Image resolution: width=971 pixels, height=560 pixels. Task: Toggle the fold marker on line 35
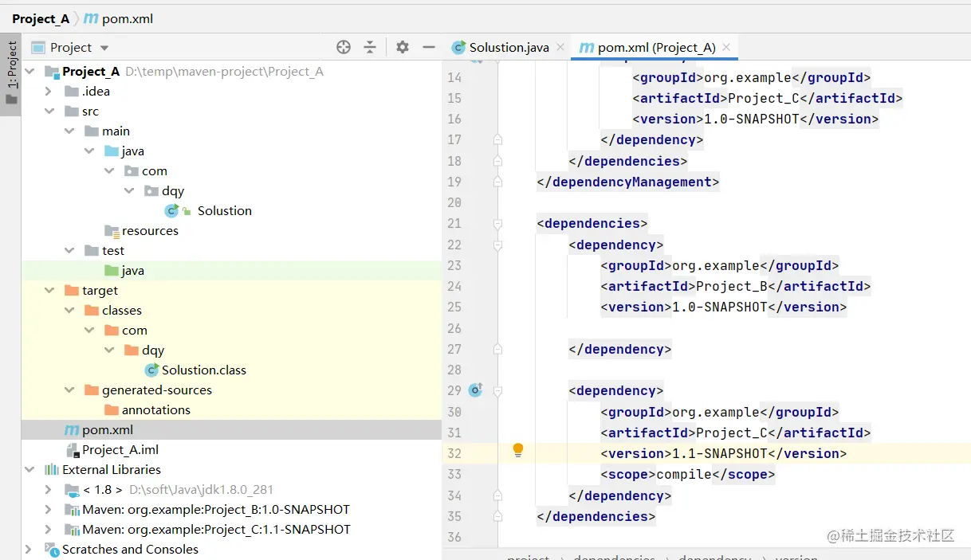point(497,516)
